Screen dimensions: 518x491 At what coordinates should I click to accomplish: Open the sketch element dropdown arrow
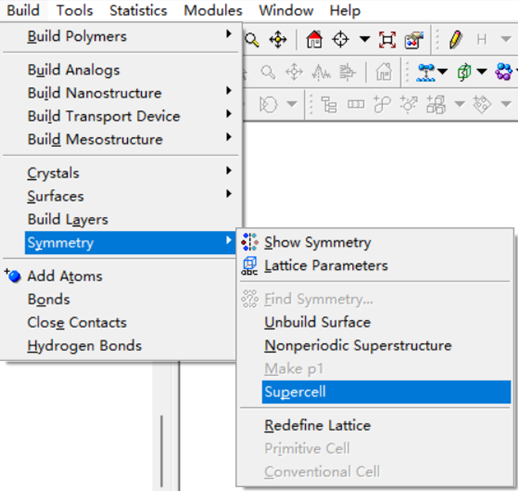pyautogui.click(x=506, y=40)
